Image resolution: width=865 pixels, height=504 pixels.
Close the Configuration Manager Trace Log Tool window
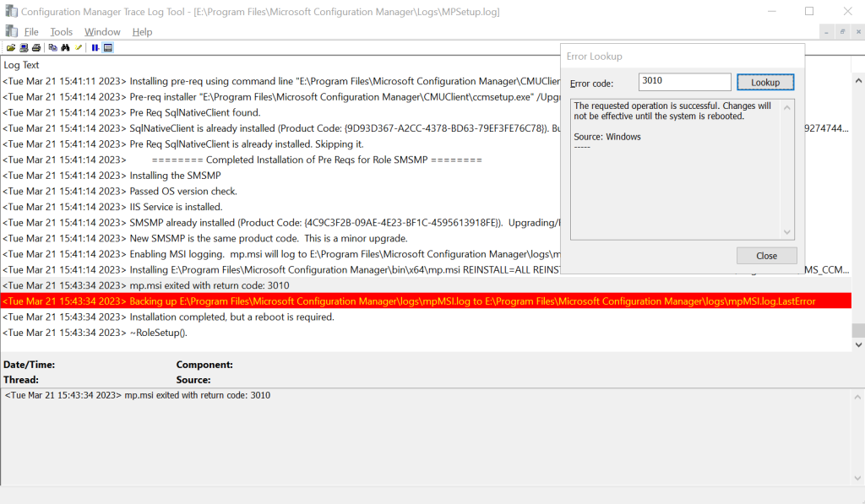pyautogui.click(x=848, y=12)
